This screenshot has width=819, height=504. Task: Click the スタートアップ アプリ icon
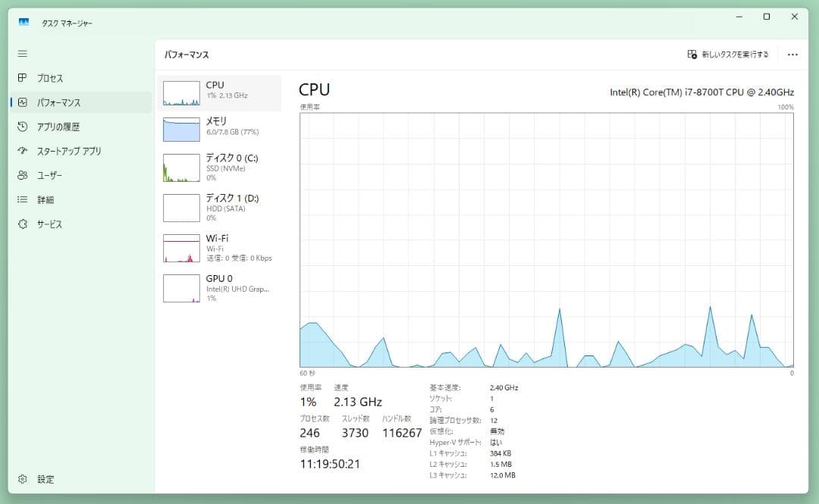pos(23,151)
